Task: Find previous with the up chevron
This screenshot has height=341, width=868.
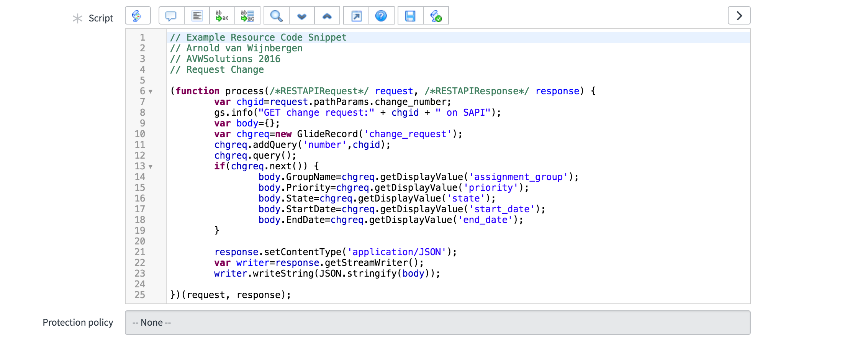Action: click(x=327, y=16)
